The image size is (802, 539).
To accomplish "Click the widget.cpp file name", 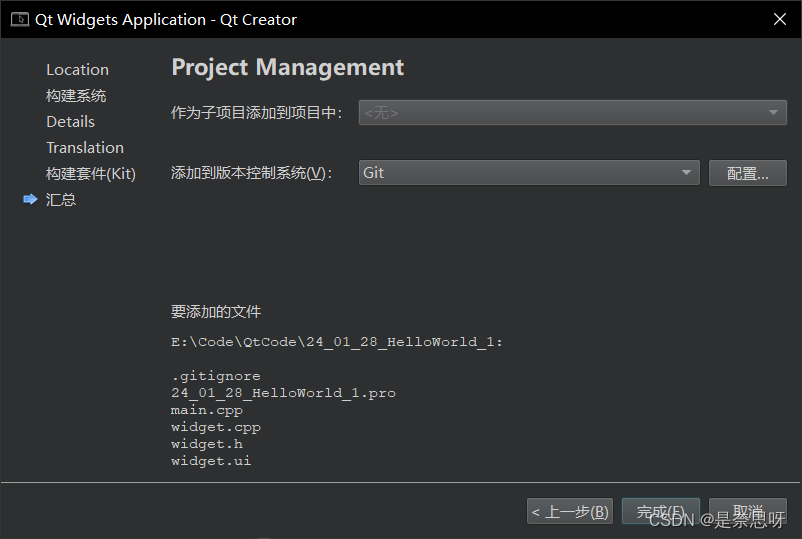I will point(216,427).
